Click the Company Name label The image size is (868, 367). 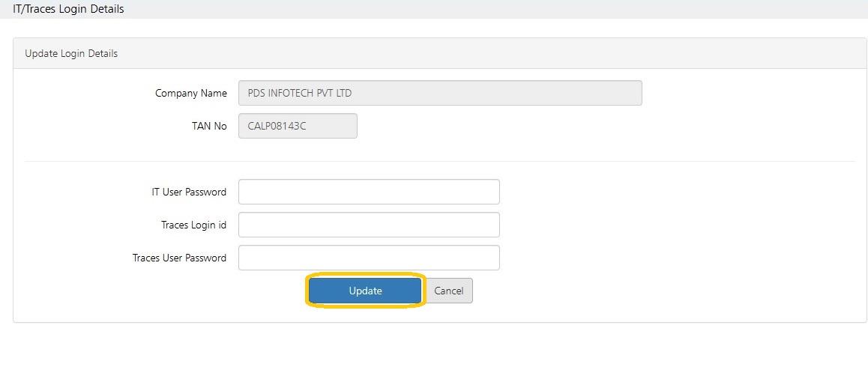191,93
